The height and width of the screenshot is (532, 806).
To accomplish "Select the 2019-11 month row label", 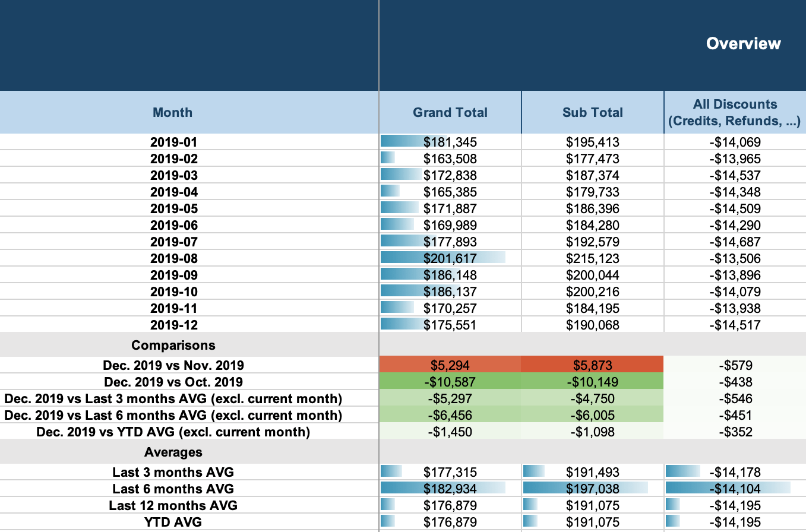I will coord(173,308).
